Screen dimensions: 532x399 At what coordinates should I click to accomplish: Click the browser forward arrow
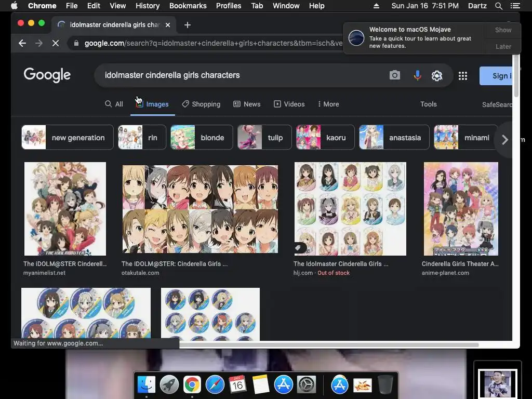click(38, 43)
